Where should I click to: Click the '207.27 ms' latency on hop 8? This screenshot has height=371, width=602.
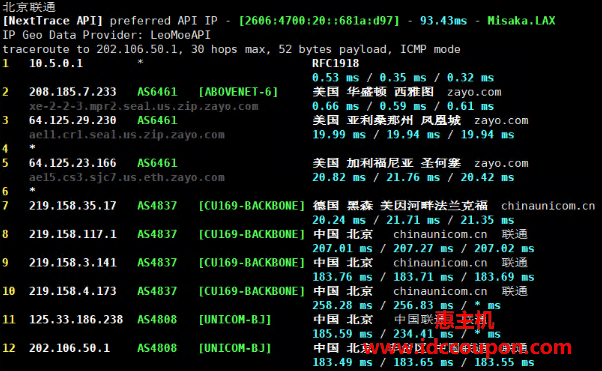coord(423,248)
